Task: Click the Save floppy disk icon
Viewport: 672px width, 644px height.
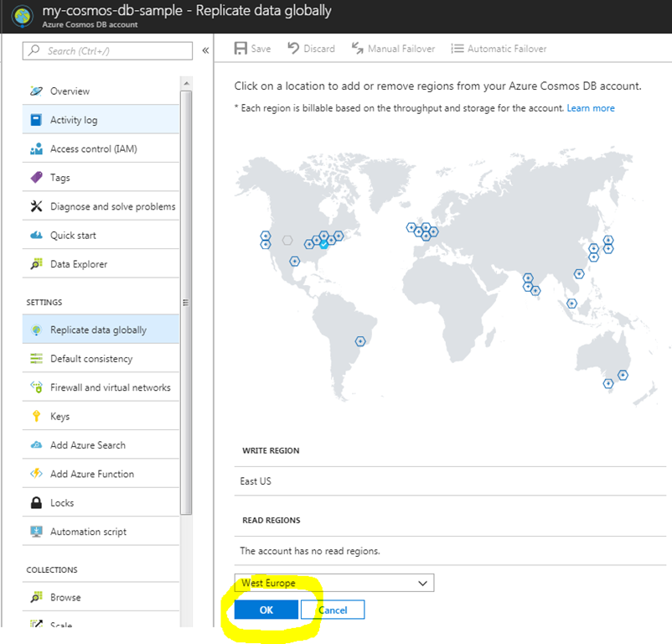Action: tap(240, 49)
